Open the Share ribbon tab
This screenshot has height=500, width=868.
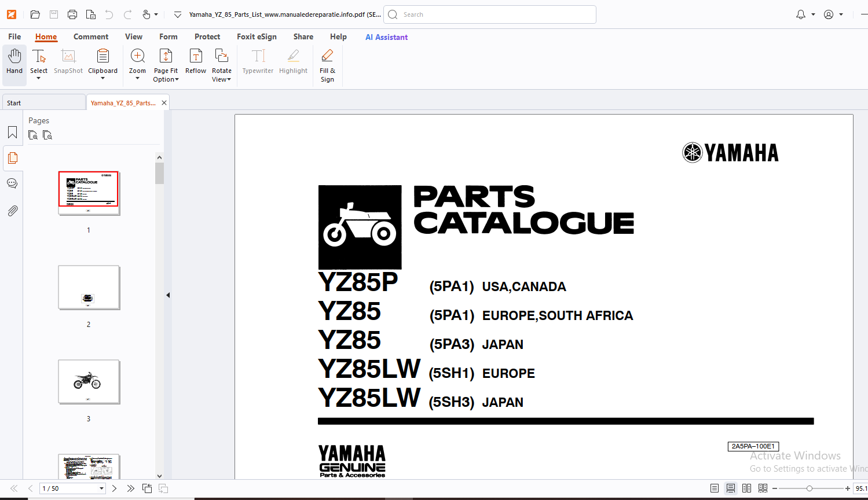[303, 36]
